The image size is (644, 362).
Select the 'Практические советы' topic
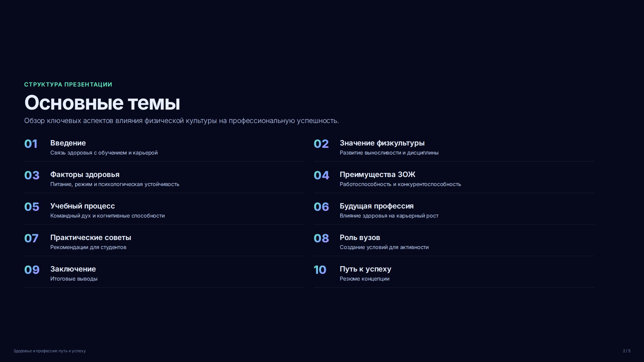coord(91,238)
